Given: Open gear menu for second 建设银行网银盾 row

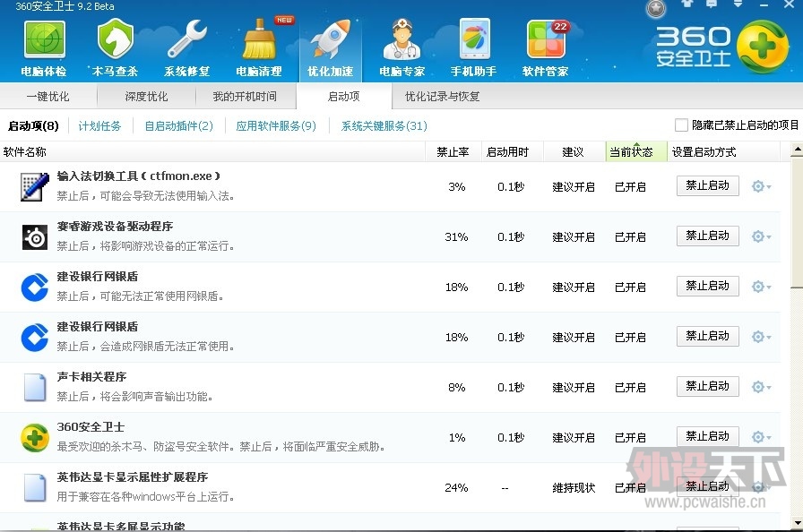Looking at the screenshot, I should 761,337.
